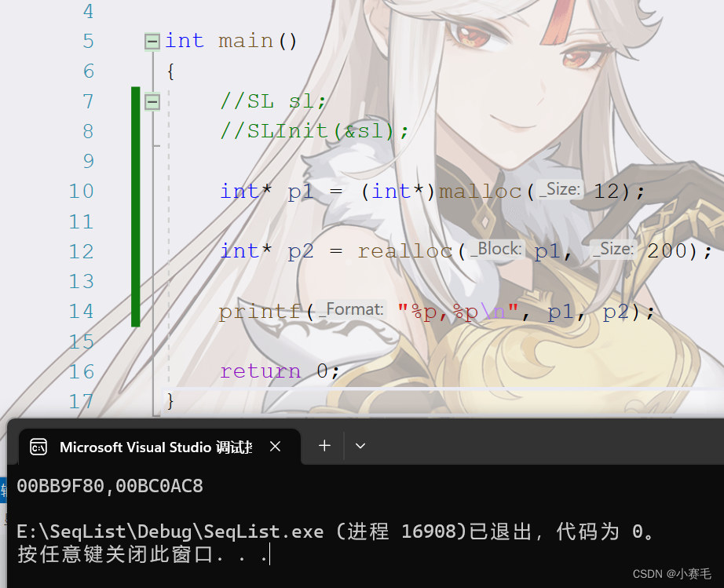This screenshot has width=724, height=588.
Task: Open the terminal tab dropdown chevron
Action: click(360, 446)
